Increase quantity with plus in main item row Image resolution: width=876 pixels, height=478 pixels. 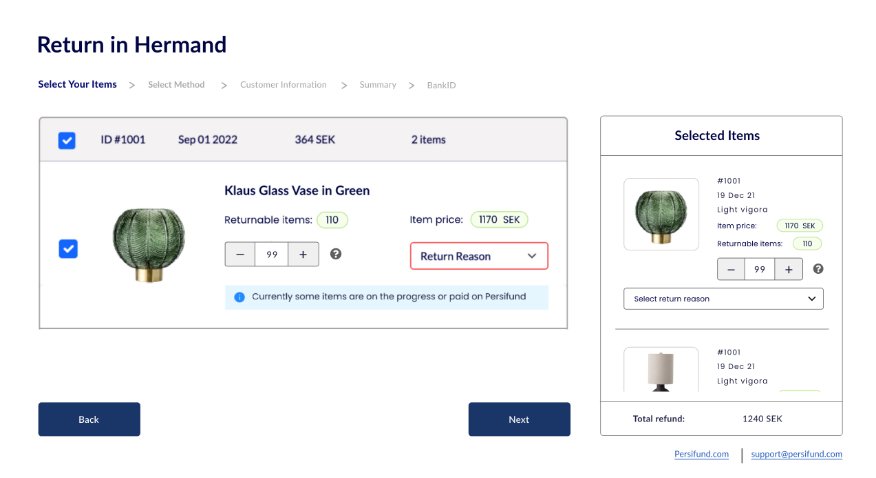(303, 255)
